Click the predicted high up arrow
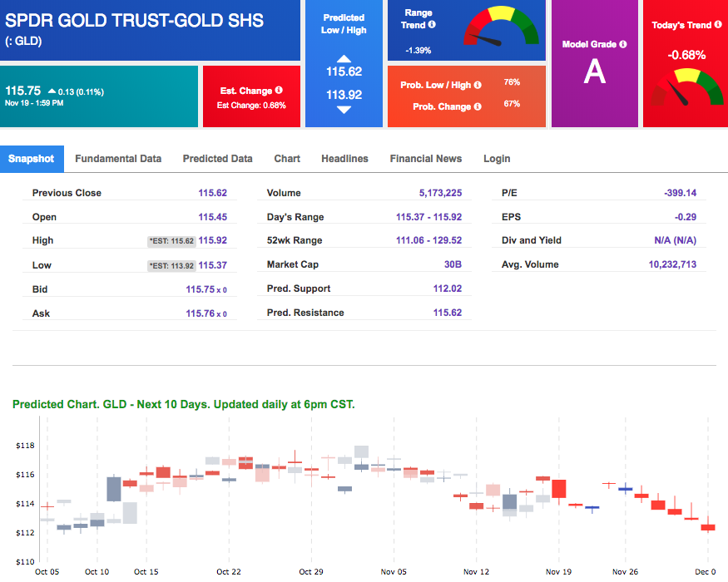Viewport: 728px width, 582px height. click(x=344, y=58)
